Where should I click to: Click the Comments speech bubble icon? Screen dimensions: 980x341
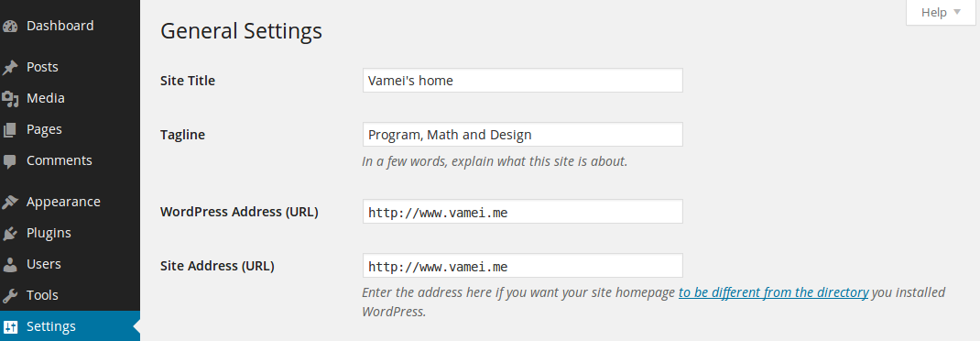[x=10, y=161]
